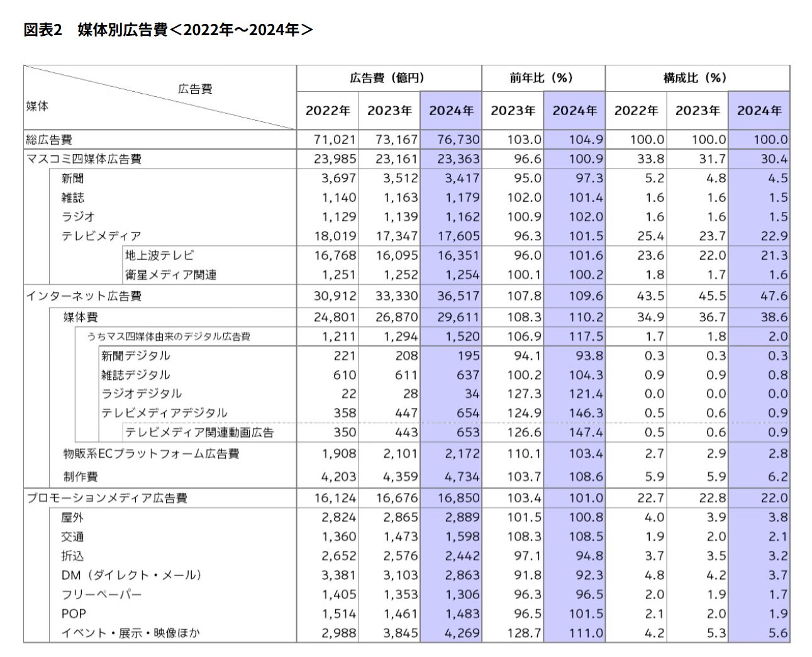Click the フリーペーパー row label
This screenshot has width=812, height=657.
coord(101,595)
